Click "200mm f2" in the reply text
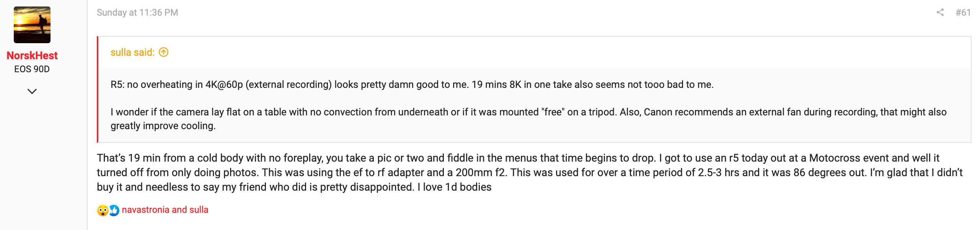Image resolution: width=980 pixels, height=230 pixels. coord(480,173)
